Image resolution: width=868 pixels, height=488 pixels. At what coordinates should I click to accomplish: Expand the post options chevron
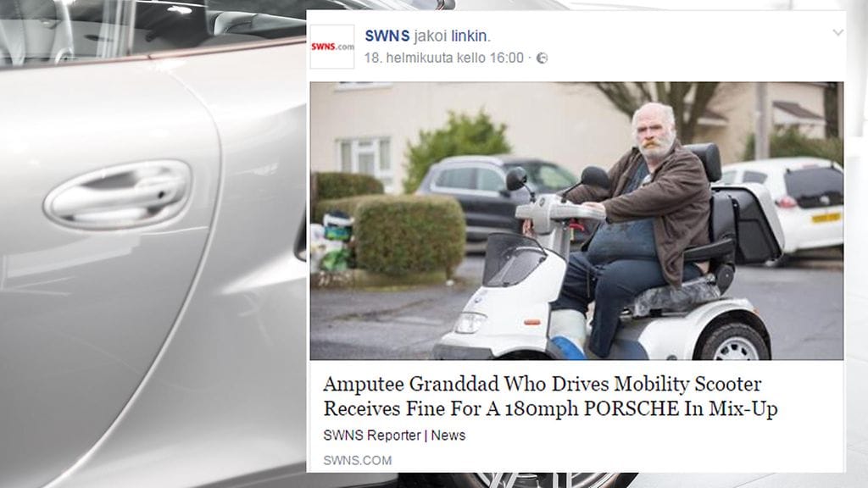click(x=838, y=33)
